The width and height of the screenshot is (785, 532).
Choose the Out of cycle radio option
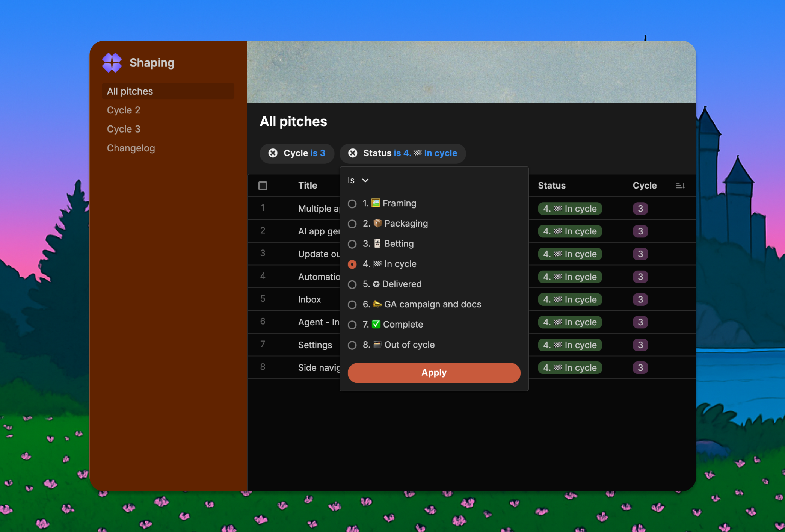point(352,345)
